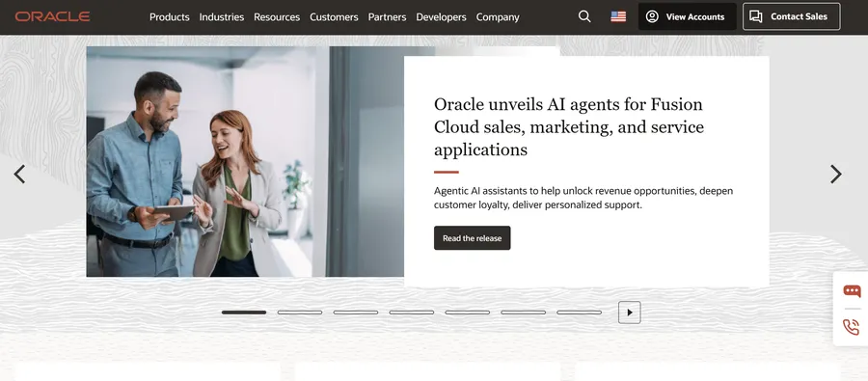Viewport: 868px width, 381px height.
Task: Open the Industries menu
Action: click(x=222, y=17)
